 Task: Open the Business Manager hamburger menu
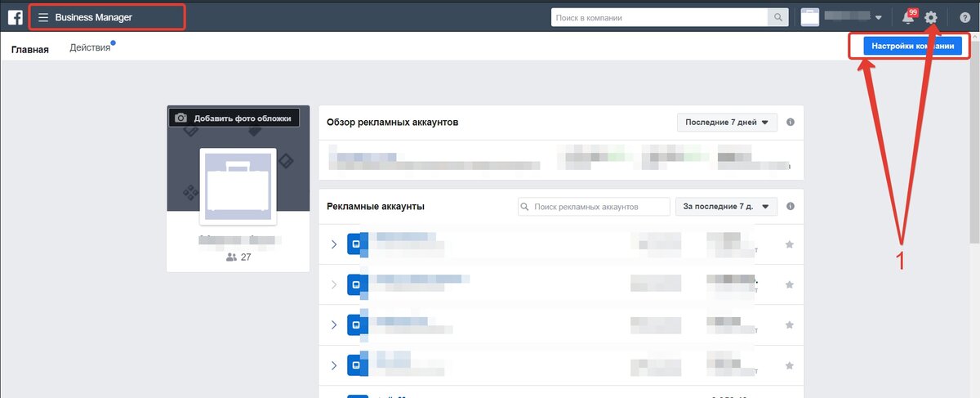[x=43, y=17]
